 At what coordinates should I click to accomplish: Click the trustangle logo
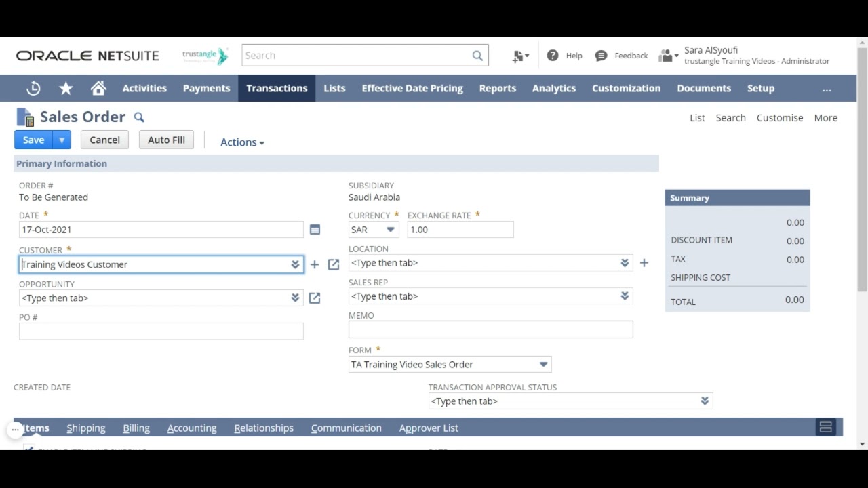pos(205,56)
